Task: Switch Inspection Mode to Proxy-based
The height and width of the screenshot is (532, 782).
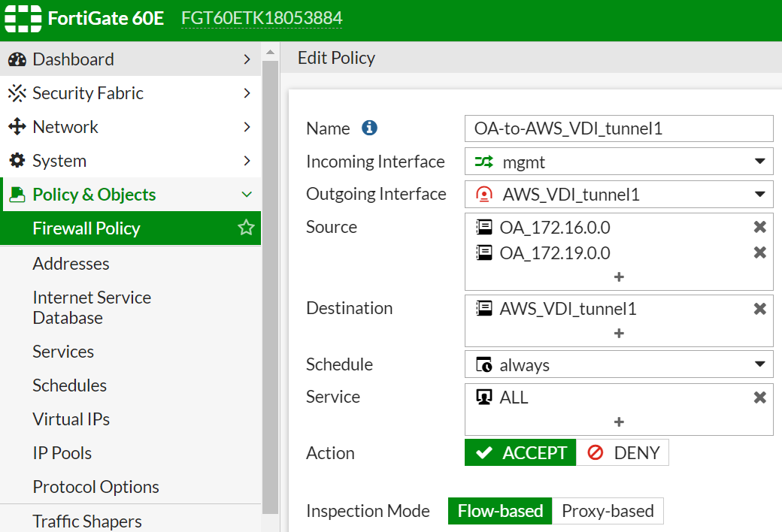Action: coord(608,512)
